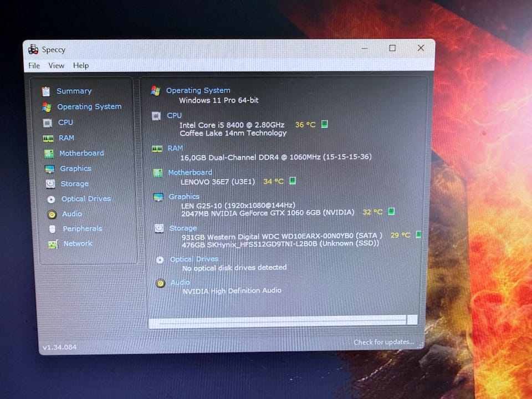Screen dimensions: 532x399
Task: Select Graphics in the sidebar list
Action: point(75,168)
